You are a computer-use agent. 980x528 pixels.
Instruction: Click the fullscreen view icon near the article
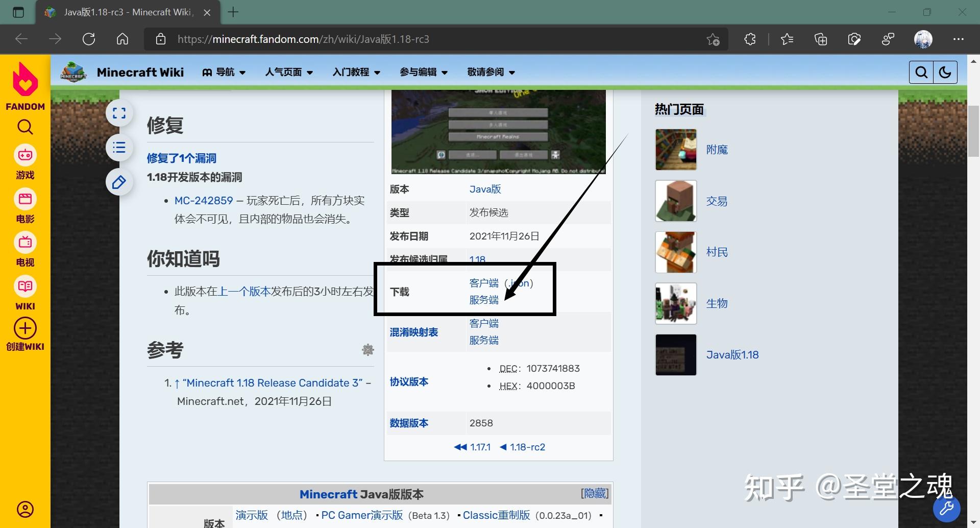tap(119, 113)
